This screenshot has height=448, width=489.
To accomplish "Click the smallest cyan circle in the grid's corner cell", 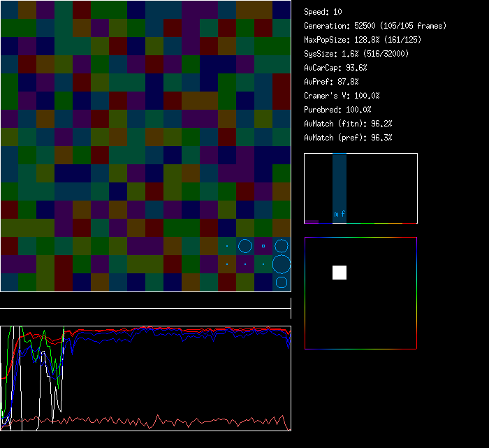I will (x=282, y=282).
